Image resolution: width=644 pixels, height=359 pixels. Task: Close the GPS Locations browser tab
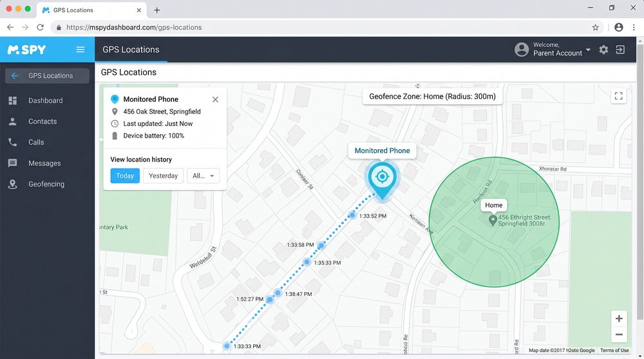pos(139,10)
